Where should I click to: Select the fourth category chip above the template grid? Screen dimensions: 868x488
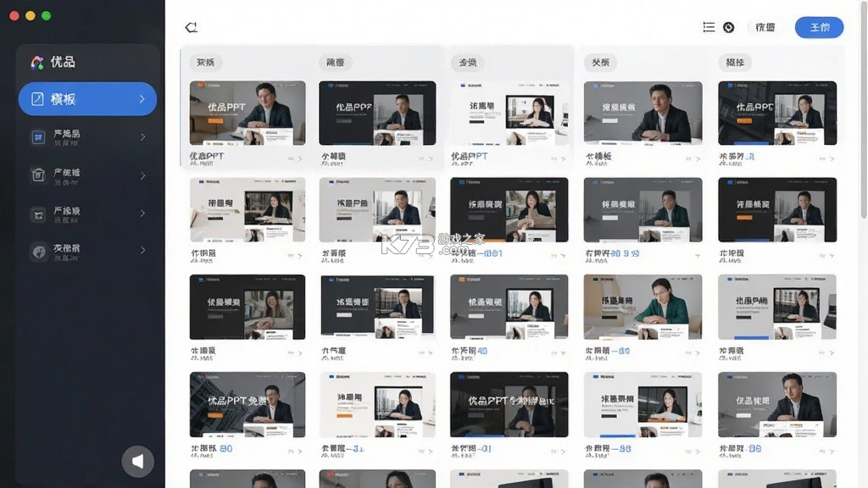[601, 63]
